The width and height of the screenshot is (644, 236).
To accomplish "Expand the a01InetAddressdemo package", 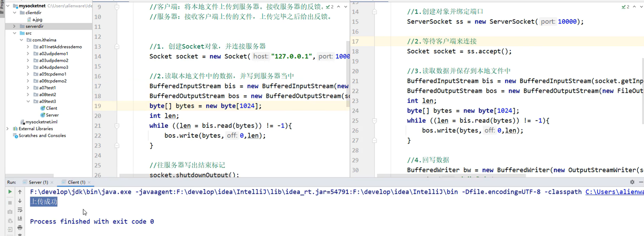I will pos(28,47).
